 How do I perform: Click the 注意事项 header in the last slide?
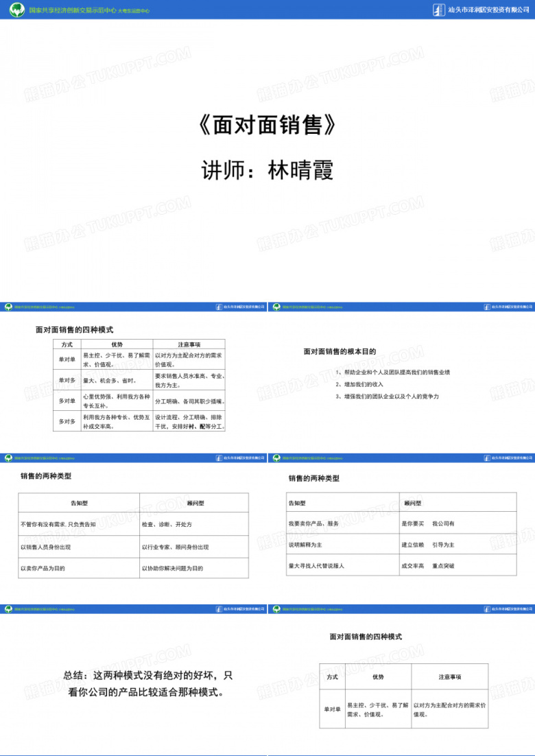click(450, 677)
